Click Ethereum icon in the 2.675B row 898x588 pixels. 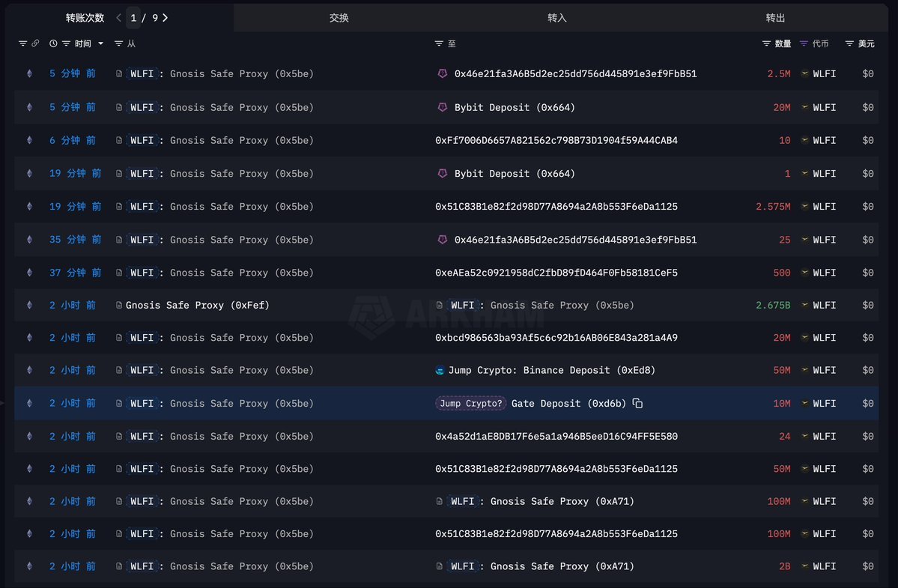click(x=29, y=306)
